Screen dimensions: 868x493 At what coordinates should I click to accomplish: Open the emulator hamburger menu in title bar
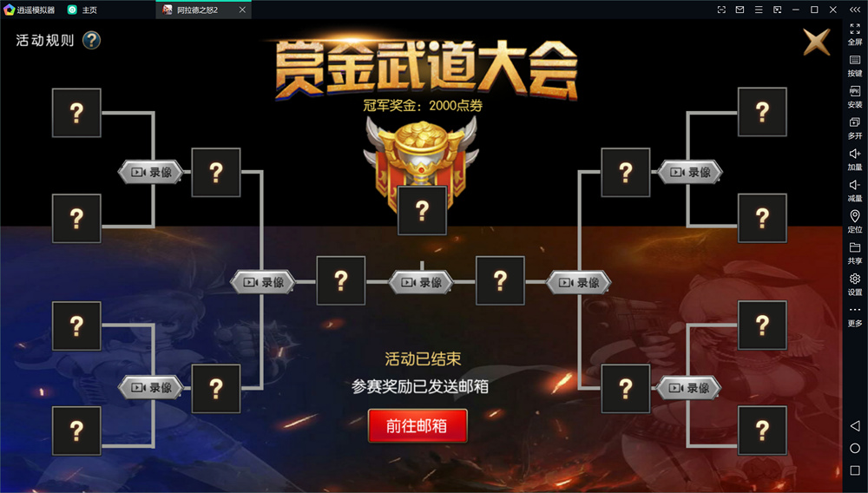pyautogui.click(x=759, y=10)
